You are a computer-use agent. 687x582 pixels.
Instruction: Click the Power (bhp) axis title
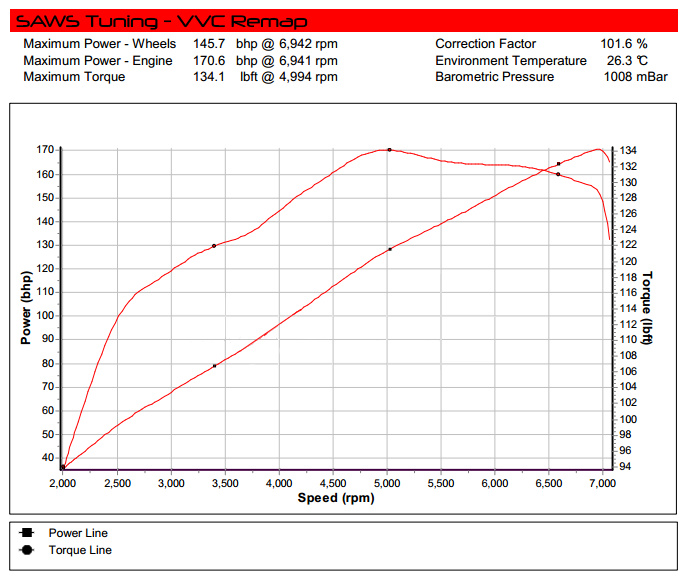point(25,308)
